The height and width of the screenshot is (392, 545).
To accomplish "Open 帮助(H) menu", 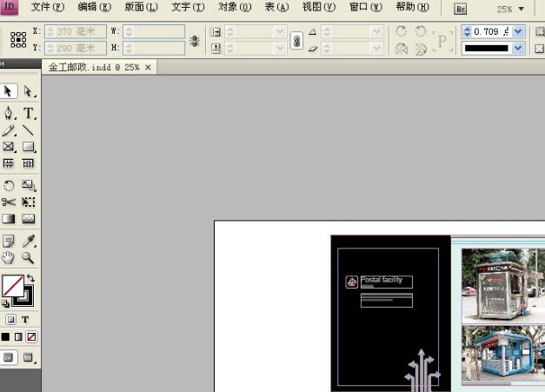I will 413,7.
